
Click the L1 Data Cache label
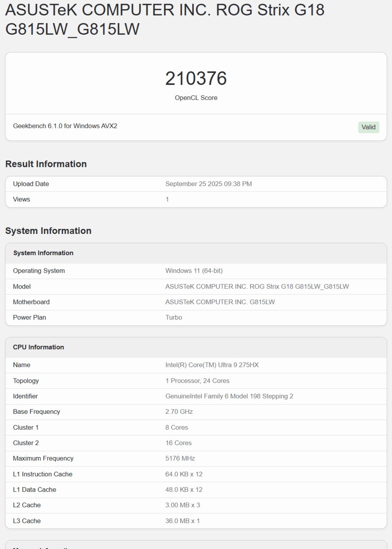pyautogui.click(x=35, y=490)
